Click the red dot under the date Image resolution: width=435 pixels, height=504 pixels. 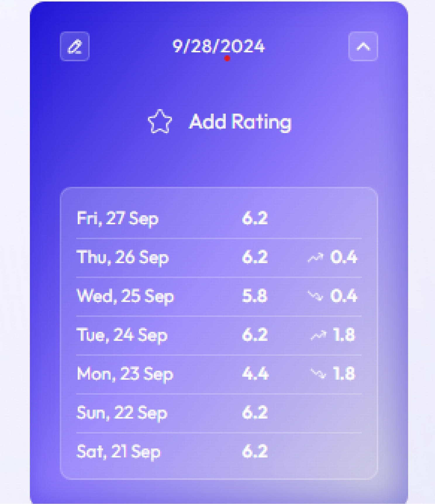point(227,58)
